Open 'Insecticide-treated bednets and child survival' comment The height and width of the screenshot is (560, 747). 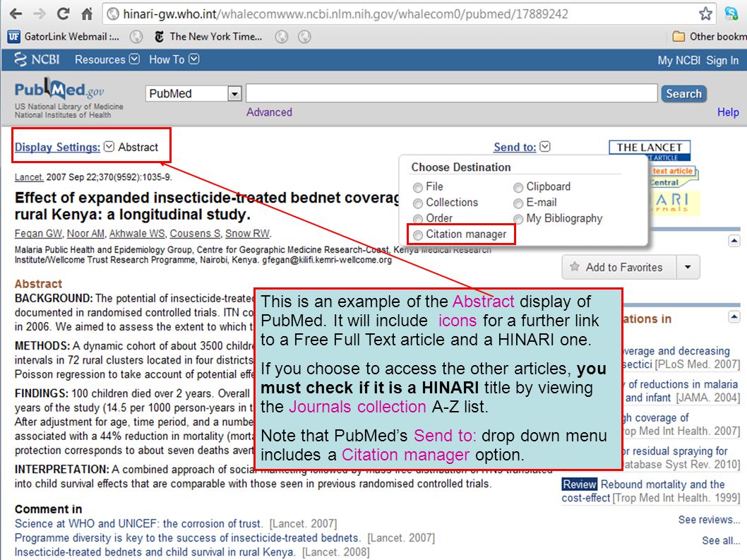(155, 552)
